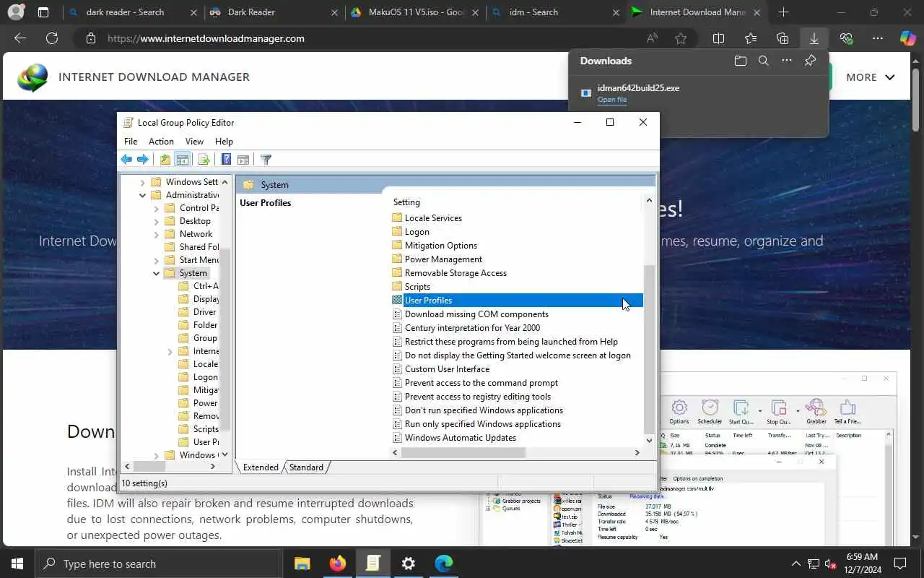The width and height of the screenshot is (924, 578).
Task: Click Split screen icon in Edge toolbar
Action: 719,38
